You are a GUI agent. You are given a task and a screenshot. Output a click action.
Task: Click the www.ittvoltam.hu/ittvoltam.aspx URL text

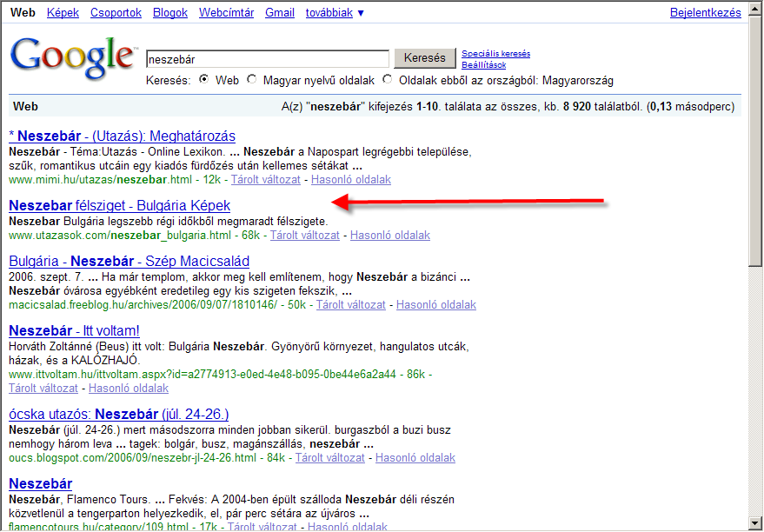[x=203, y=375]
